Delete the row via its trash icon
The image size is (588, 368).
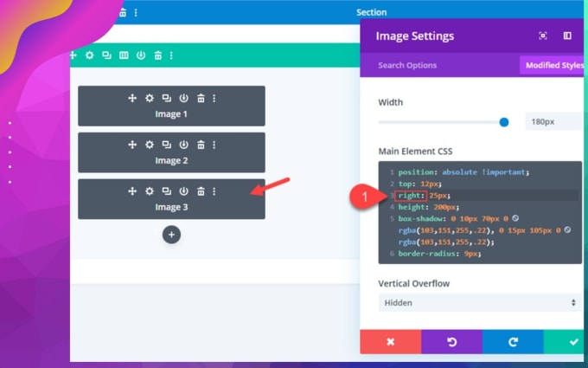pyautogui.click(x=158, y=55)
